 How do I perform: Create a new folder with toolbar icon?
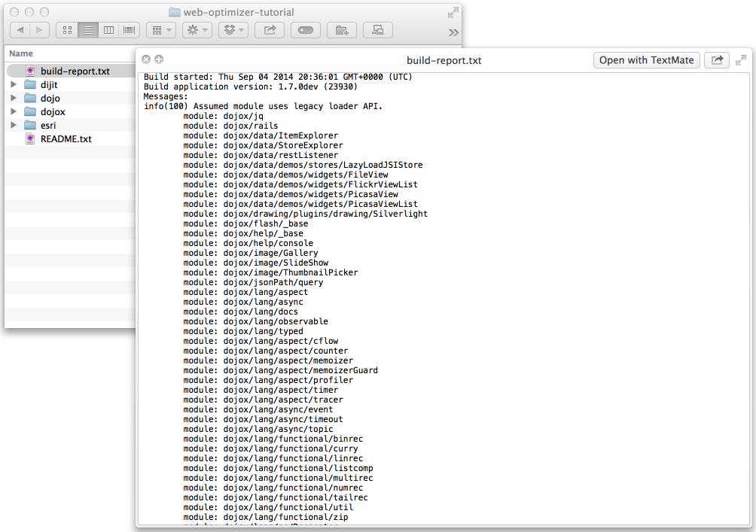342,30
